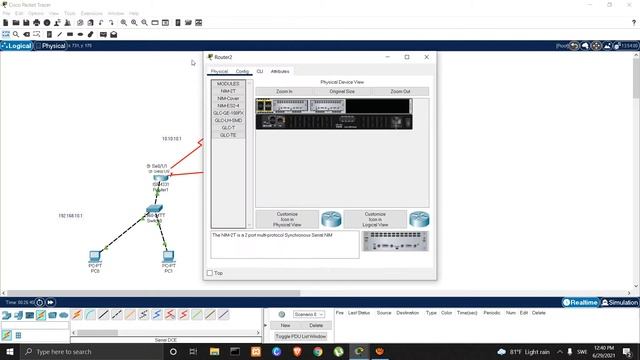This screenshot has width=640, height=360.
Task: Click the New file icon in toolbar
Action: [x=6, y=23]
